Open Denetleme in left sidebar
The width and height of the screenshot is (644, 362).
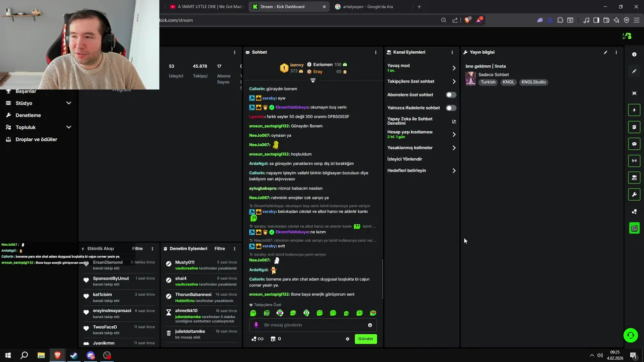coord(28,115)
